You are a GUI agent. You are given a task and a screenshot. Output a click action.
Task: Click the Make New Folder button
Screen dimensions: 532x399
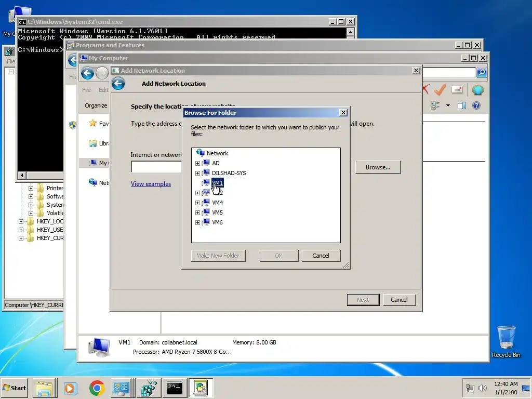tap(218, 256)
